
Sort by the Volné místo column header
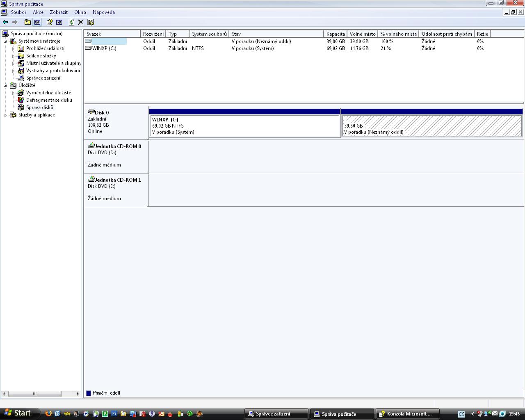pos(363,34)
